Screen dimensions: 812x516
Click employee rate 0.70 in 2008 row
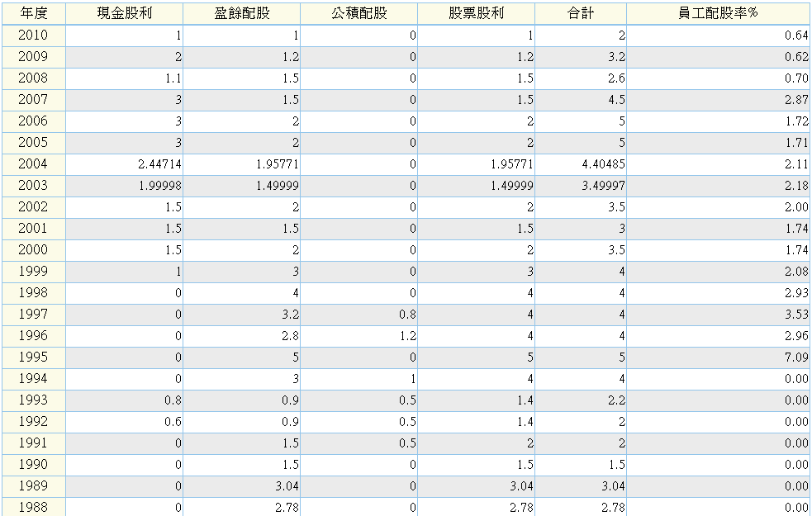tap(796, 78)
